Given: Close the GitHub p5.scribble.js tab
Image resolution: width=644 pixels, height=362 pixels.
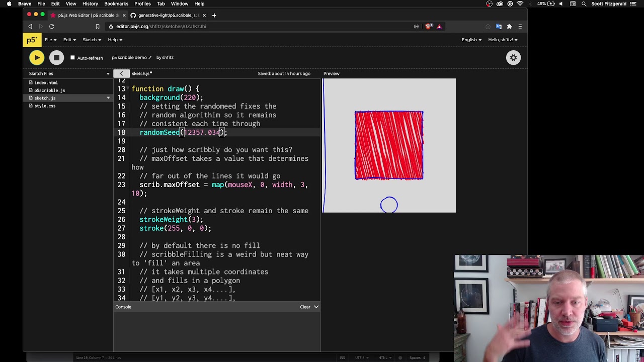Looking at the screenshot, I should pos(204,16).
